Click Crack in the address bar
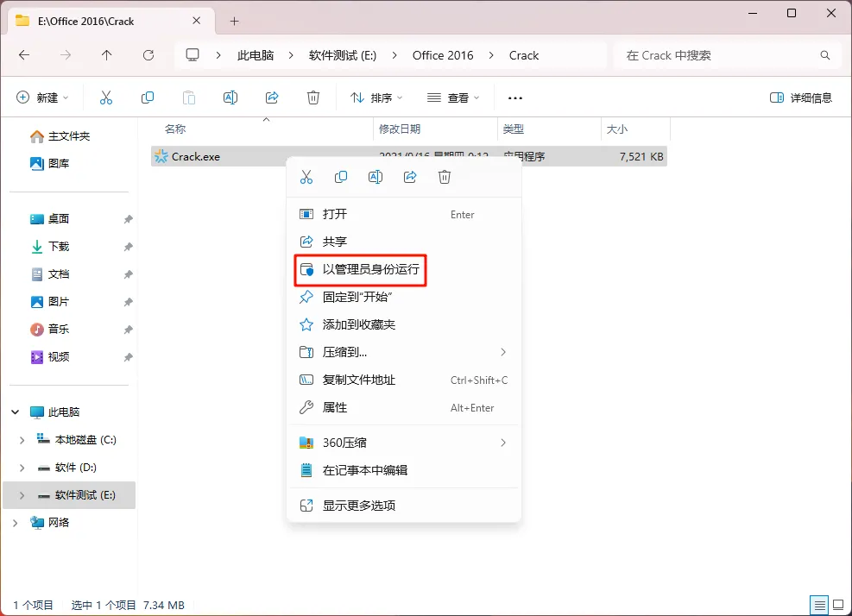The width and height of the screenshot is (852, 616). 524,55
